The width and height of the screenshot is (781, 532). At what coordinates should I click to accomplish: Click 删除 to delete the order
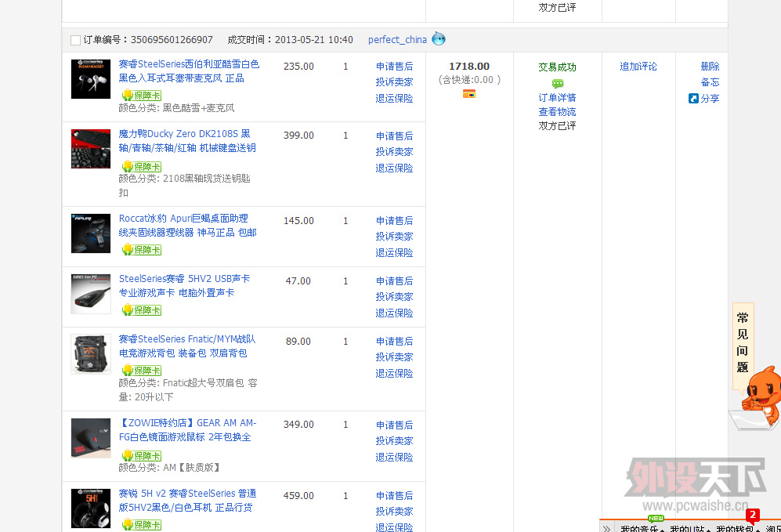point(710,67)
